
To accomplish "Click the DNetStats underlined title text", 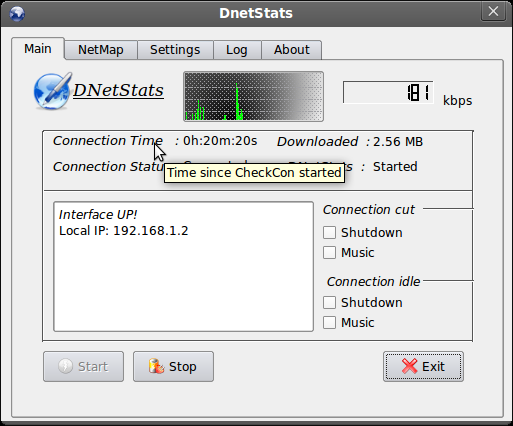I will click(x=118, y=90).
